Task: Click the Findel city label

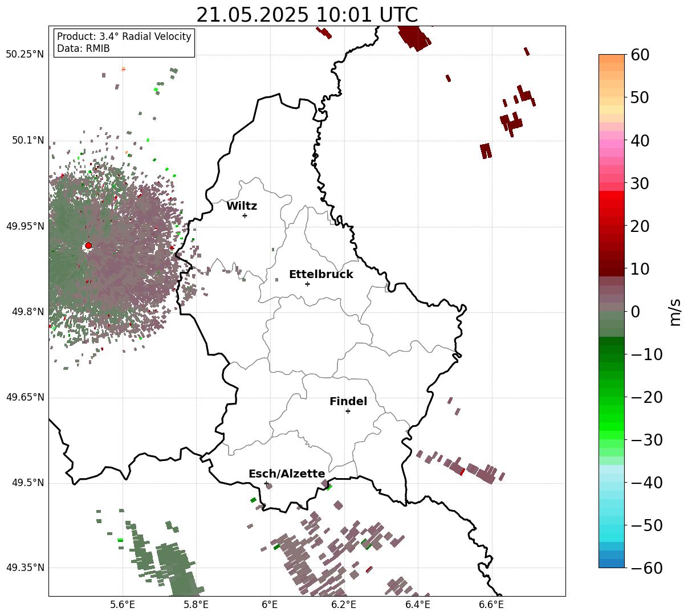Action: pyautogui.click(x=348, y=402)
